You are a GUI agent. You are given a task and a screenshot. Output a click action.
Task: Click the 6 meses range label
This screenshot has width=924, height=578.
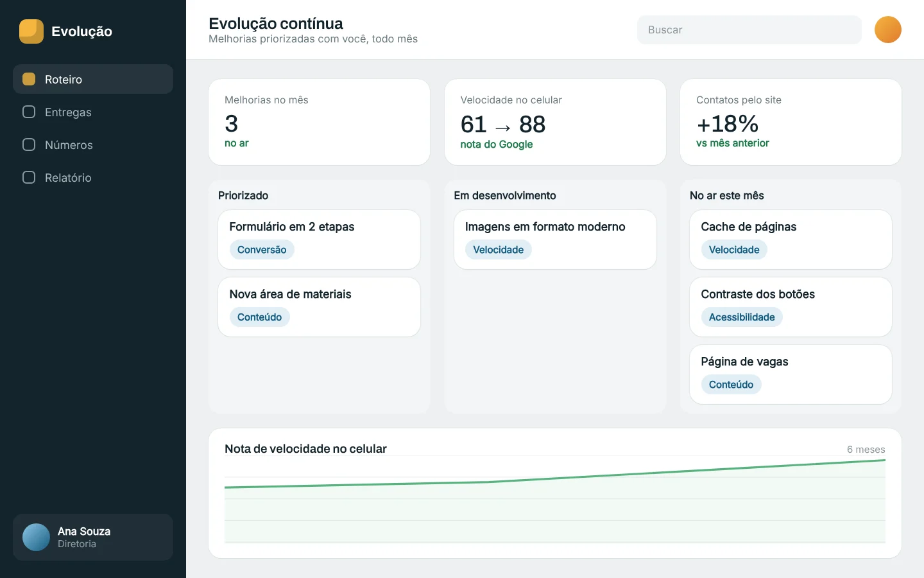(866, 450)
